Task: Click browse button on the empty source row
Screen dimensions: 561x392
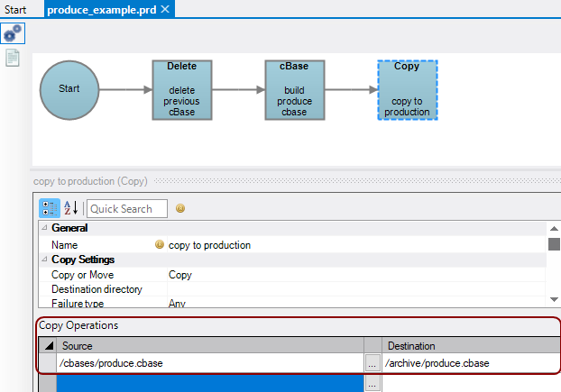Action: pos(372,384)
